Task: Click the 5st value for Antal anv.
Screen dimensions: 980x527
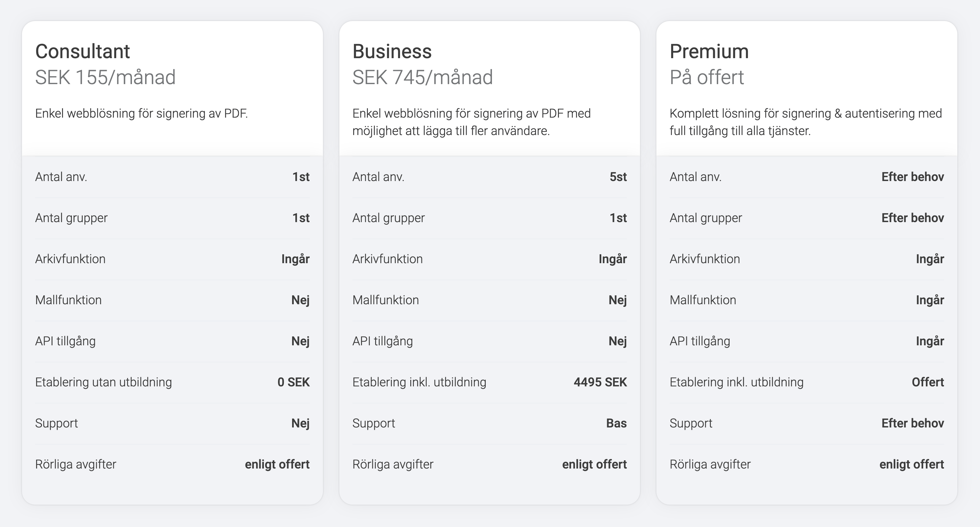Action: click(618, 177)
